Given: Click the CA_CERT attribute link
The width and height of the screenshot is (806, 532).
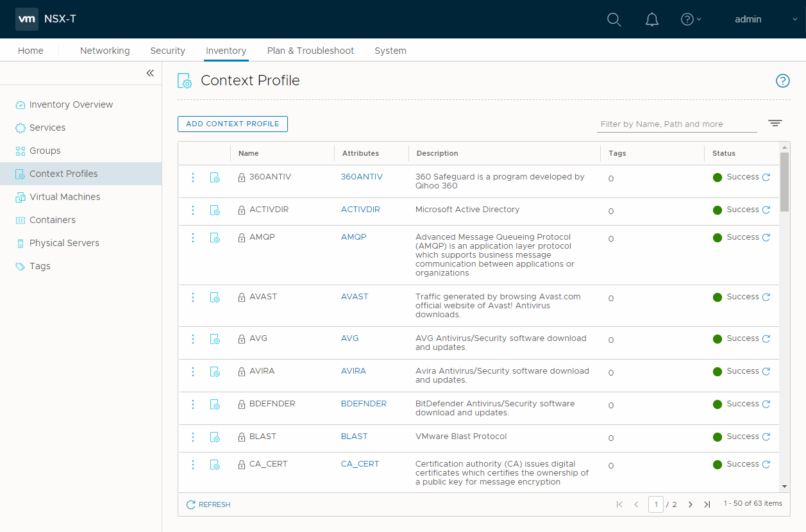Looking at the screenshot, I should pos(360,464).
